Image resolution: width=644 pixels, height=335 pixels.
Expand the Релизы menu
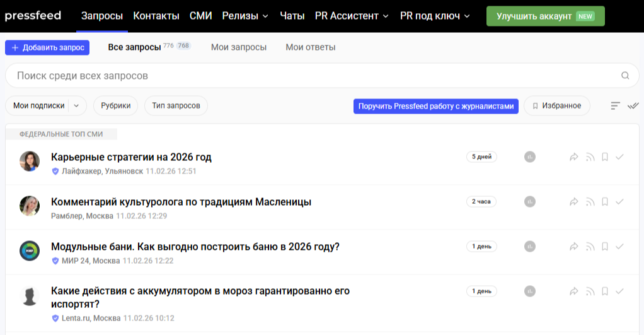point(245,16)
